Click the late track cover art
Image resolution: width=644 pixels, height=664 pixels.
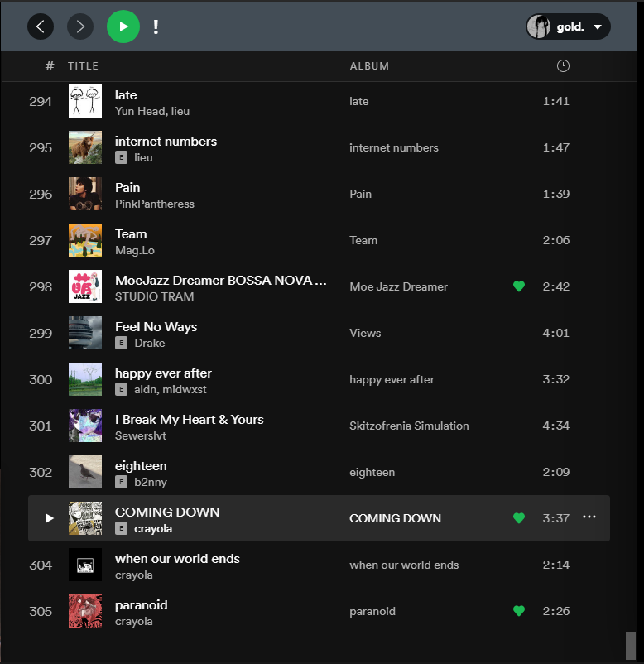click(85, 101)
